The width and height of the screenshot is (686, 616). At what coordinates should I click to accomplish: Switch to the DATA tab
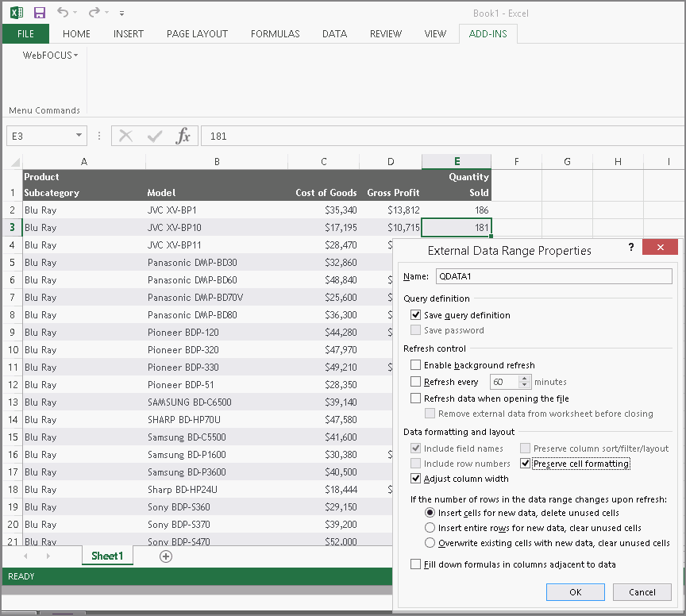coord(335,34)
